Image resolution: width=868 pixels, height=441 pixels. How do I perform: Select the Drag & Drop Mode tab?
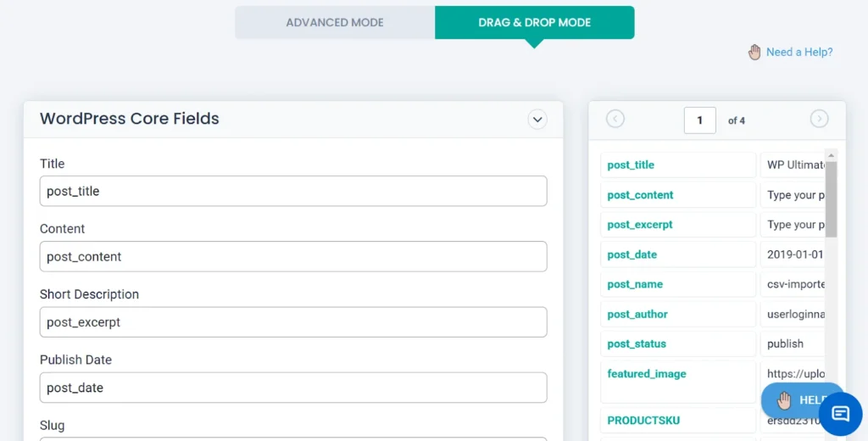click(534, 23)
